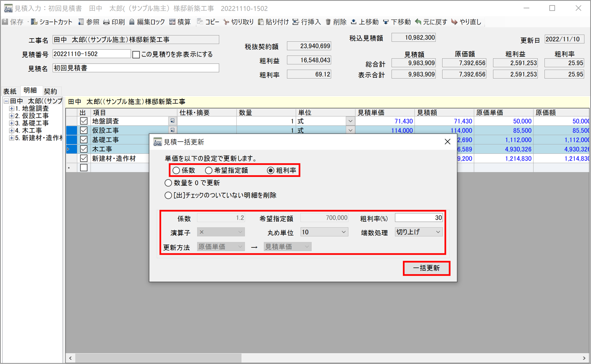The image size is (591, 364).
Task: Click the 積算 calculation icon
Action: pos(172,22)
